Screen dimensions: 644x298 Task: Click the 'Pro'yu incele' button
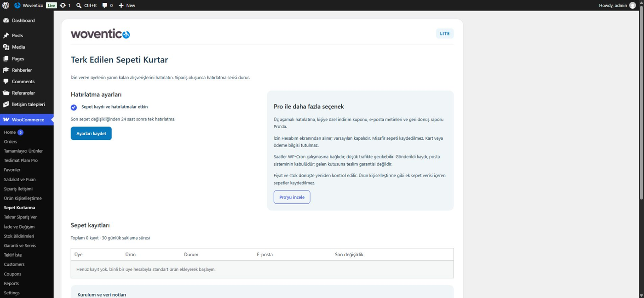(x=292, y=197)
